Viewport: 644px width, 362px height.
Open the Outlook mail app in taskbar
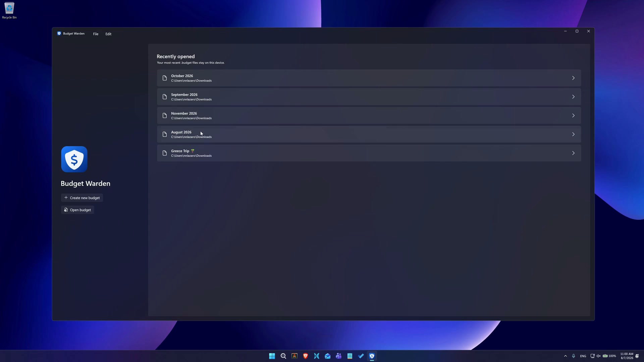coord(328,356)
